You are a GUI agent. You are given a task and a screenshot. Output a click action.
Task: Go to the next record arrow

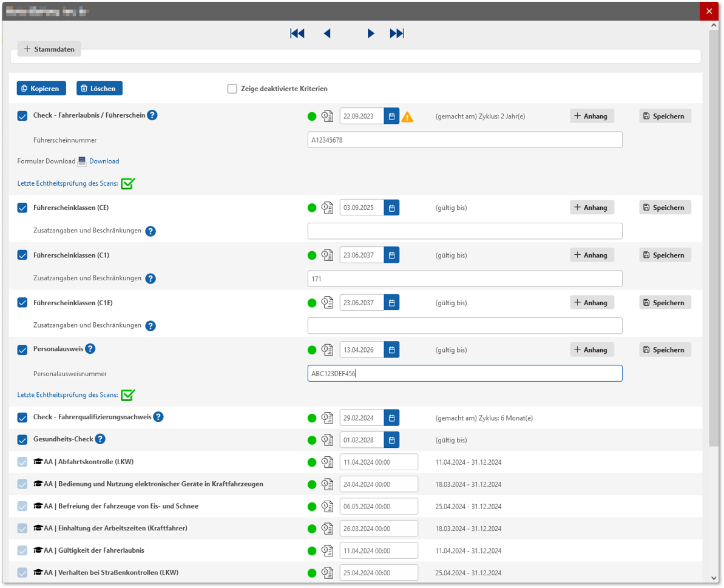tap(370, 33)
